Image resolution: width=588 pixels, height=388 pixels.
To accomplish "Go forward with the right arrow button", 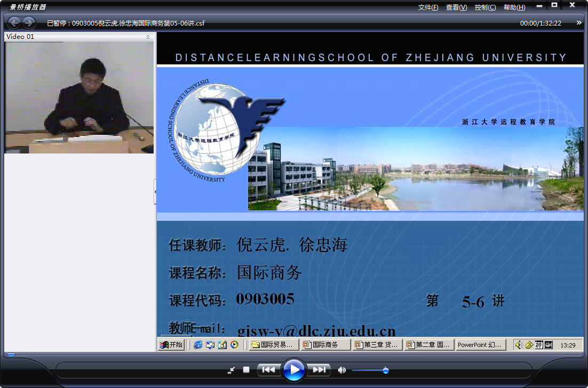I will click(29, 23).
